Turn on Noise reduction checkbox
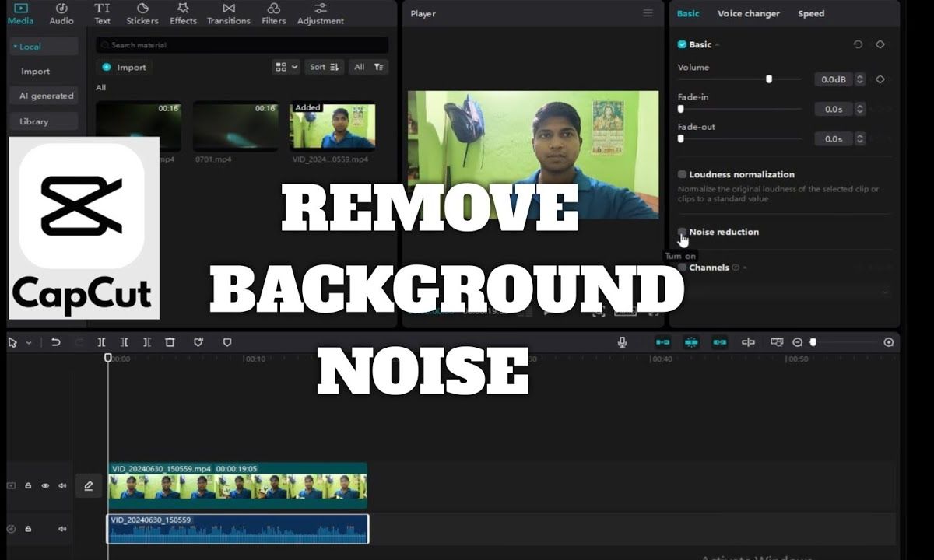 (x=682, y=232)
